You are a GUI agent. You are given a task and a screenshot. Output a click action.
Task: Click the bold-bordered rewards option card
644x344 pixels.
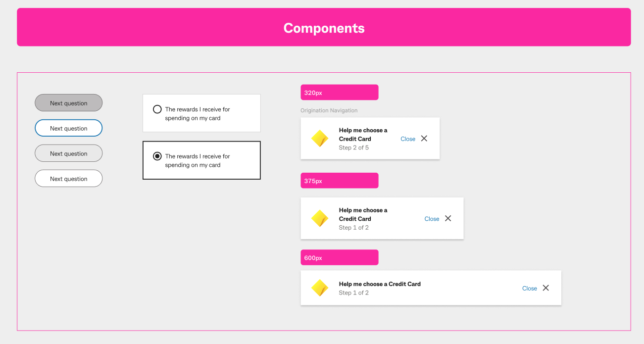coord(201,160)
